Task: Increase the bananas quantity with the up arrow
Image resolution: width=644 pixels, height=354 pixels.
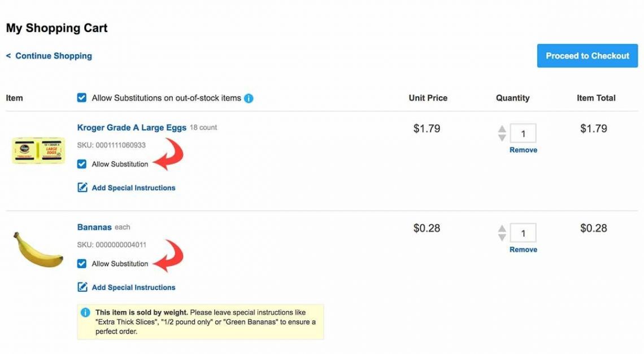Action: pos(502,229)
